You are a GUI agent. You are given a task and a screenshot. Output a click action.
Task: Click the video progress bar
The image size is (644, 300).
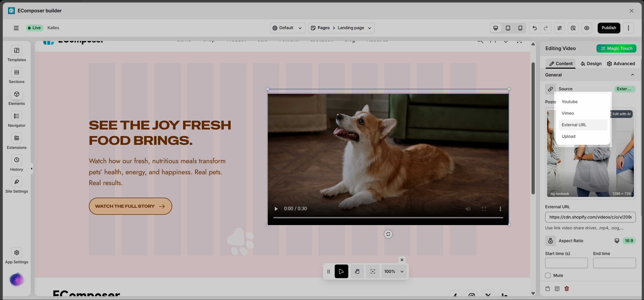[x=388, y=217]
